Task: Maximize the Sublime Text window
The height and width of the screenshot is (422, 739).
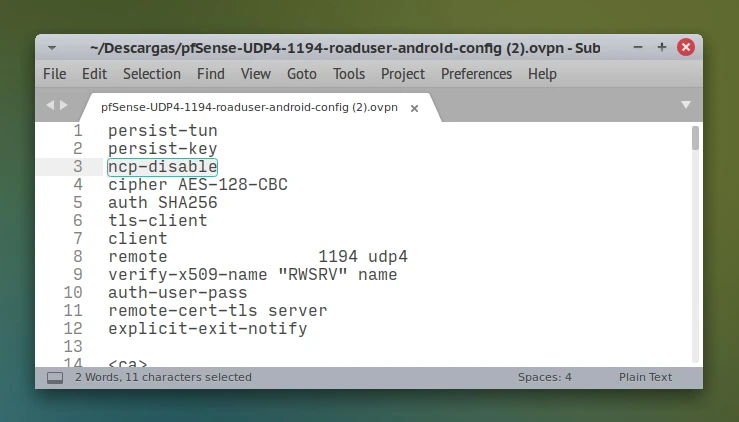Action: tap(662, 47)
